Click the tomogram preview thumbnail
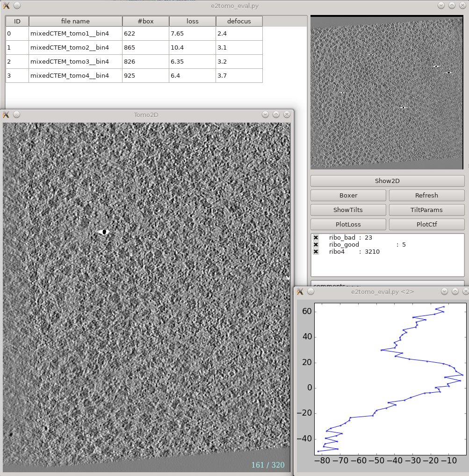 386,92
